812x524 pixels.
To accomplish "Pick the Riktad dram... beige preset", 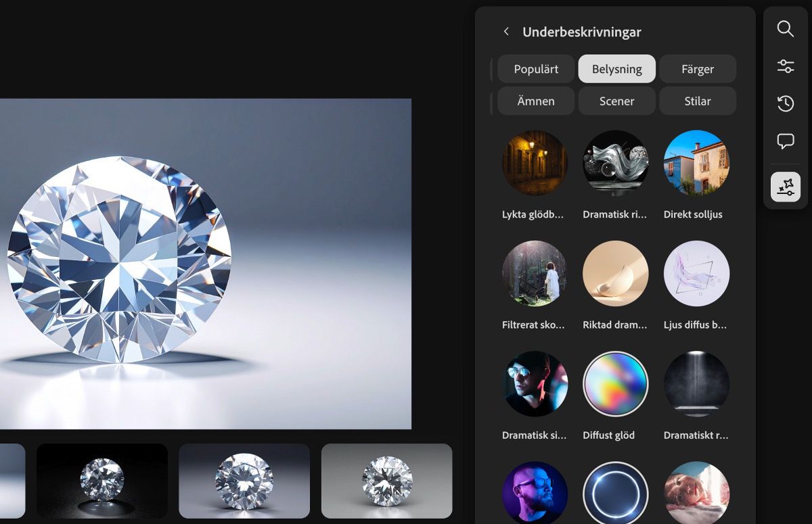I will coord(616,273).
